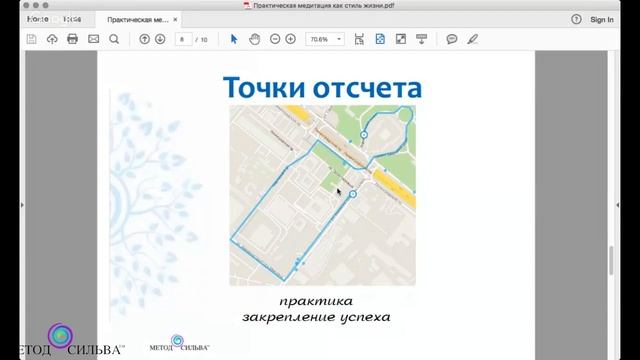The width and height of the screenshot is (640, 360).
Task: Add a comment with speech bubble icon
Action: [x=451, y=39]
